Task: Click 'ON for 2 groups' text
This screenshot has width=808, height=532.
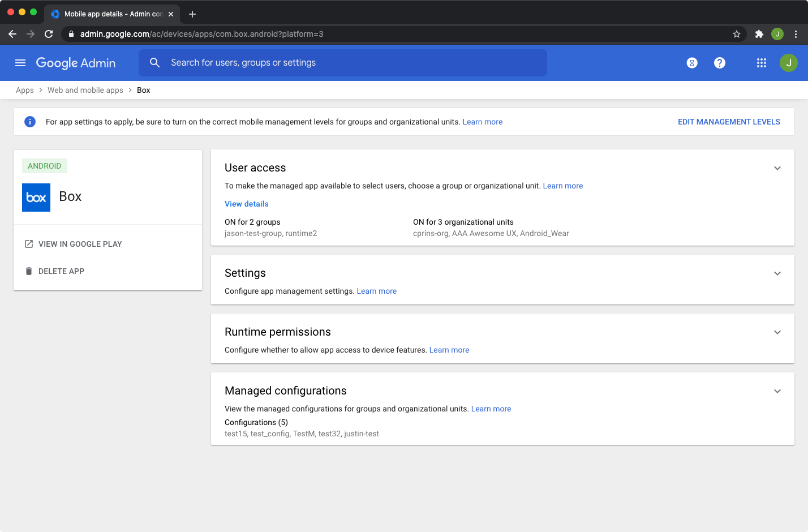Action: [x=252, y=222]
